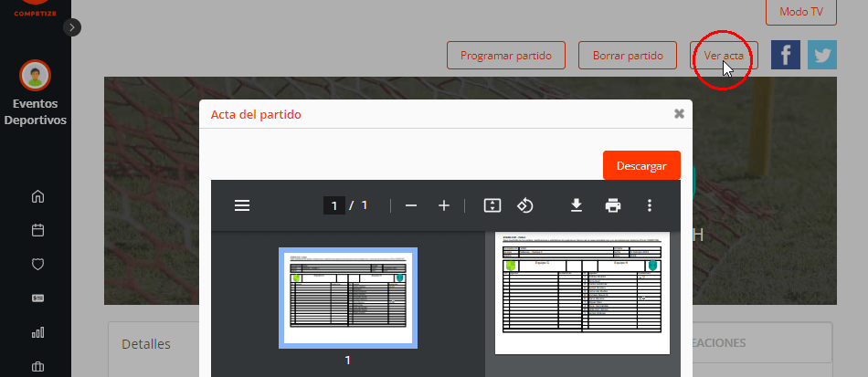868x377 pixels.
Task: Share on Facebook icon
Action: (x=786, y=55)
